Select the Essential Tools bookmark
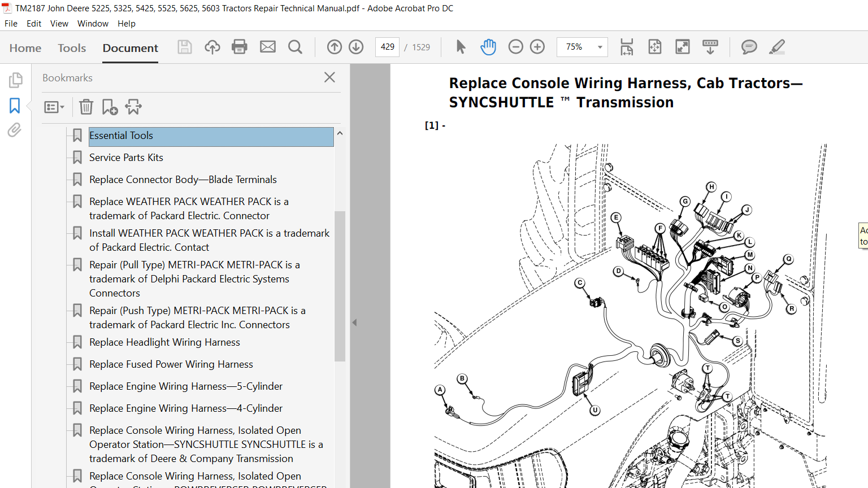The image size is (868, 488). (211, 136)
